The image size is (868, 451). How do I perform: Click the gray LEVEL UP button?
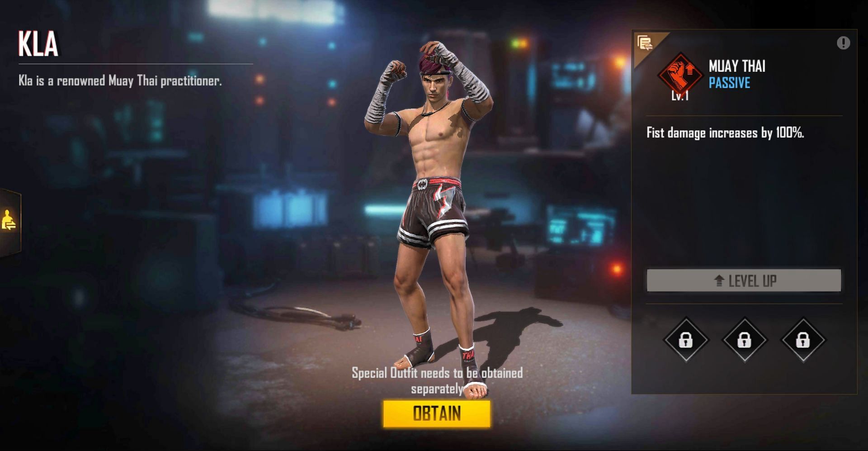click(744, 280)
